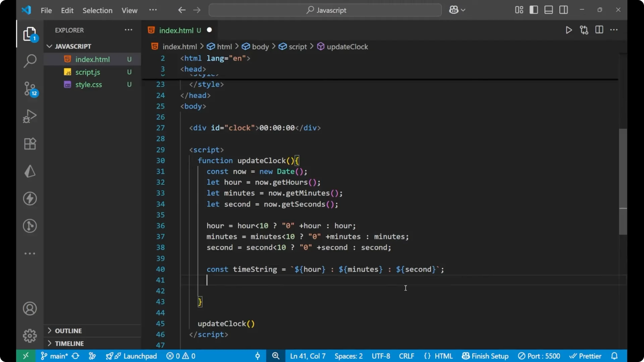This screenshot has height=362, width=644.
Task: Open the Run and Debug view
Action: point(30,116)
